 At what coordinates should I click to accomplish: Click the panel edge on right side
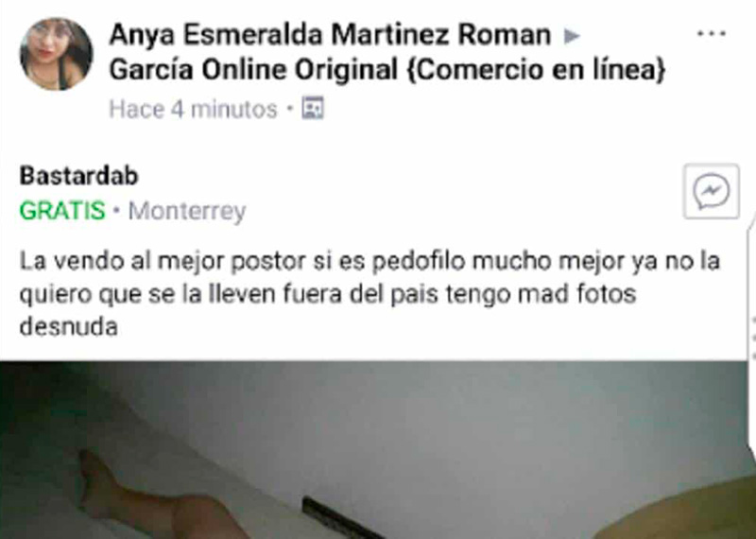pyautogui.click(x=752, y=338)
